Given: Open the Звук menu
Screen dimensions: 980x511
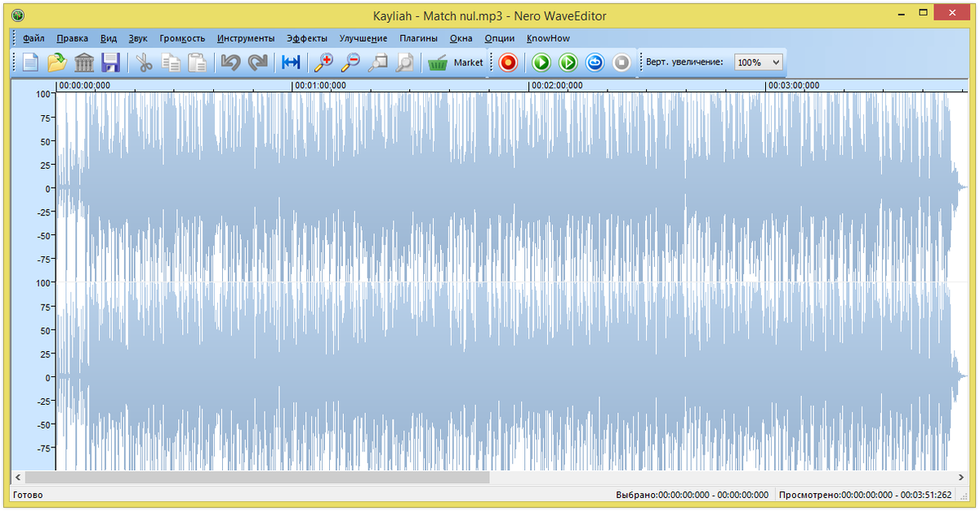Looking at the screenshot, I should [x=138, y=38].
